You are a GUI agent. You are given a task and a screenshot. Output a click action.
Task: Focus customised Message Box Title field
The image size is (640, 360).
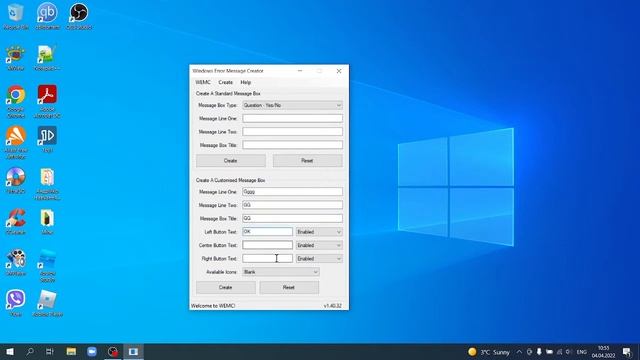[292, 218]
